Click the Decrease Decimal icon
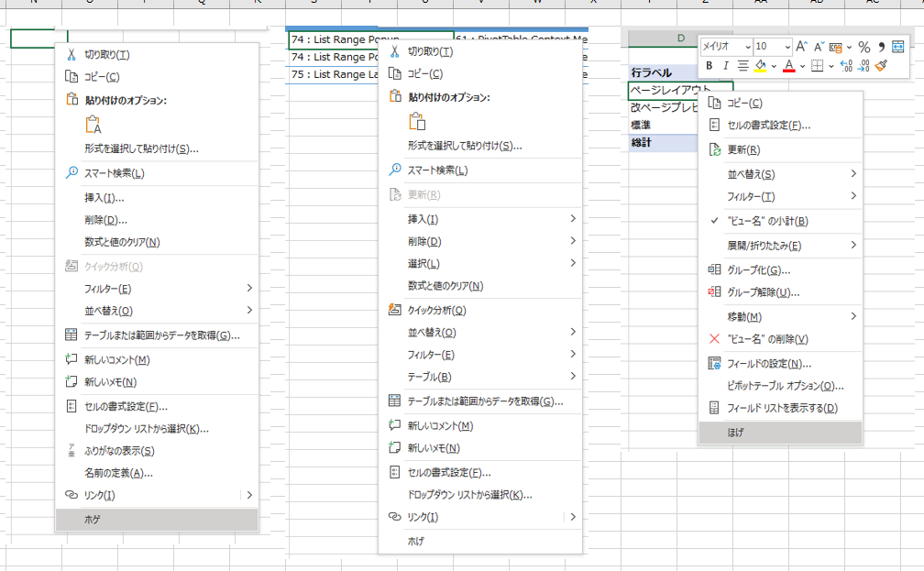Image resolution: width=924 pixels, height=571 pixels. point(863,65)
